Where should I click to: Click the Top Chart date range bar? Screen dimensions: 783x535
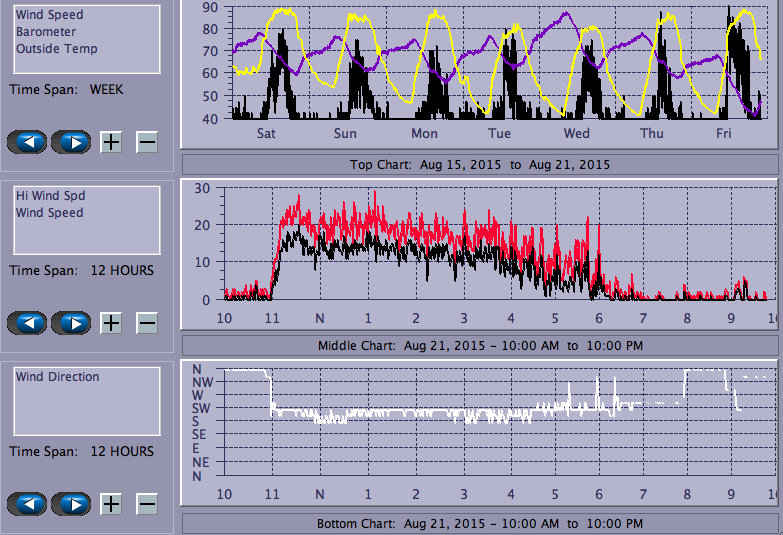coord(479,164)
